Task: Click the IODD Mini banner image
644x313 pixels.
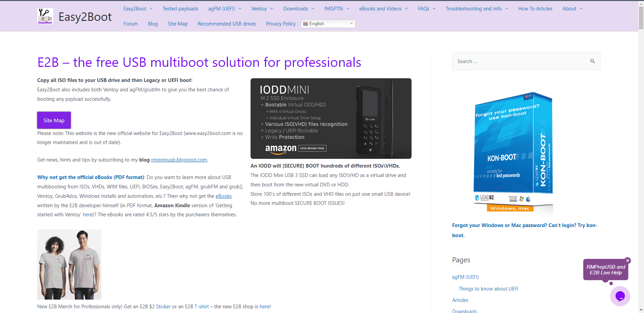Action: (x=331, y=119)
